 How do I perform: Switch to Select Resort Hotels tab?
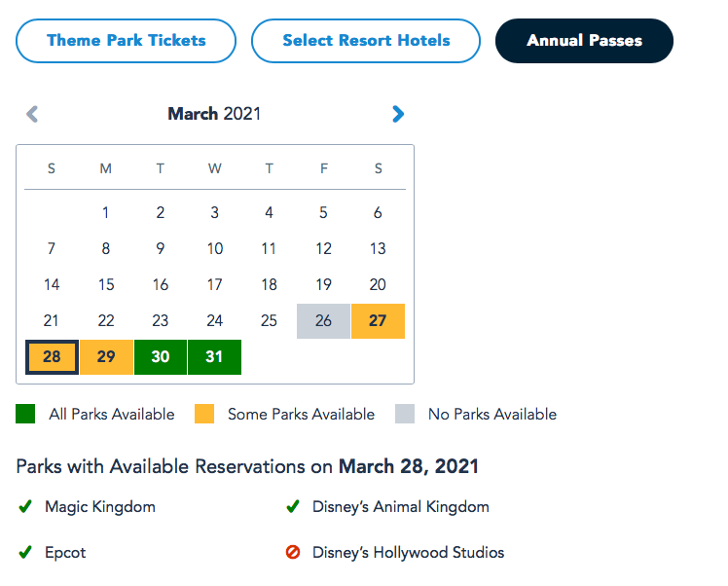[366, 41]
